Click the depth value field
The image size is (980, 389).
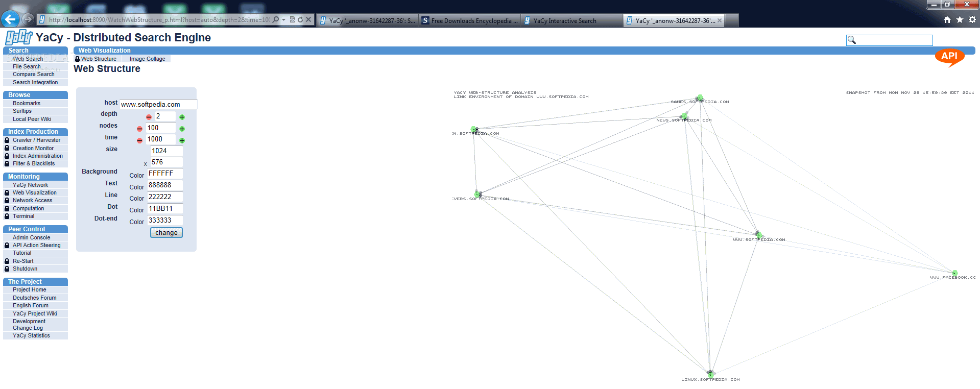(x=165, y=116)
